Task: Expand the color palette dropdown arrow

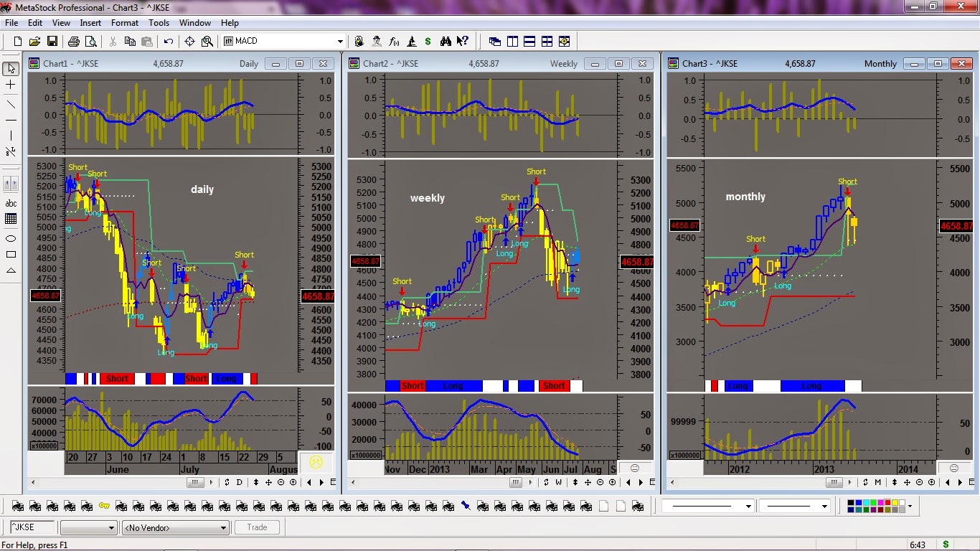Action: pos(910,506)
